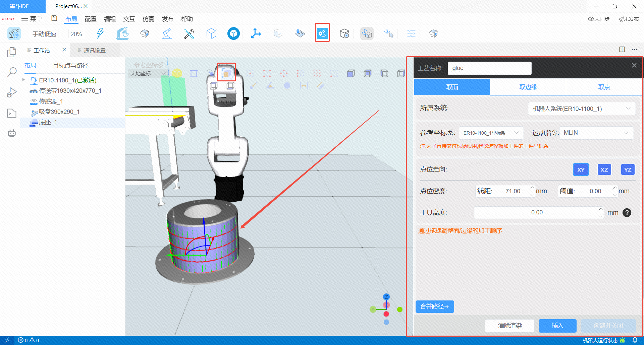Open the 参考坐标系 ER10-1100_1 dropdown

[x=491, y=133]
